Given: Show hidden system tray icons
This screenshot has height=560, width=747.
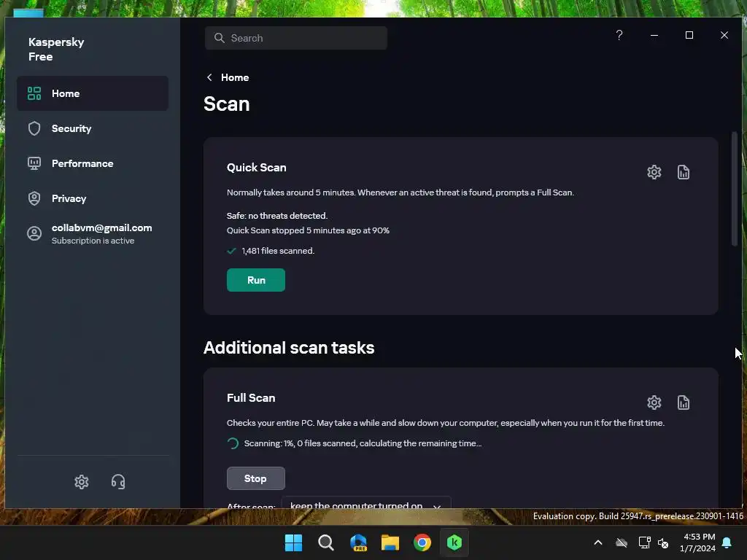Looking at the screenshot, I should pos(598,542).
